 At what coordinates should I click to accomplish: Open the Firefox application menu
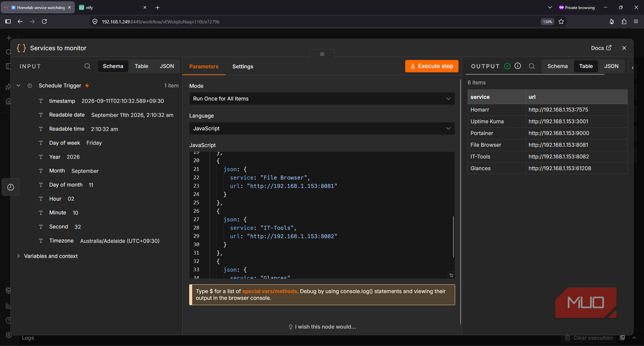[x=636, y=21]
